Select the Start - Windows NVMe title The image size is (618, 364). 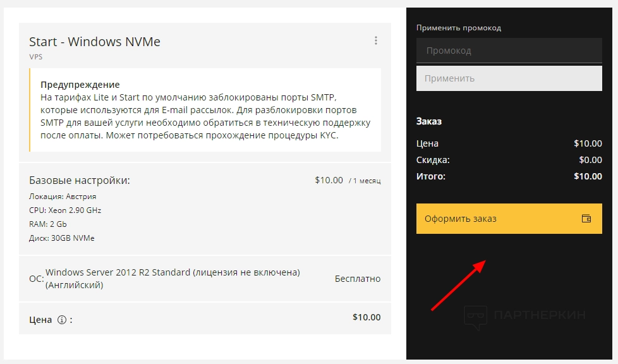pyautogui.click(x=95, y=42)
